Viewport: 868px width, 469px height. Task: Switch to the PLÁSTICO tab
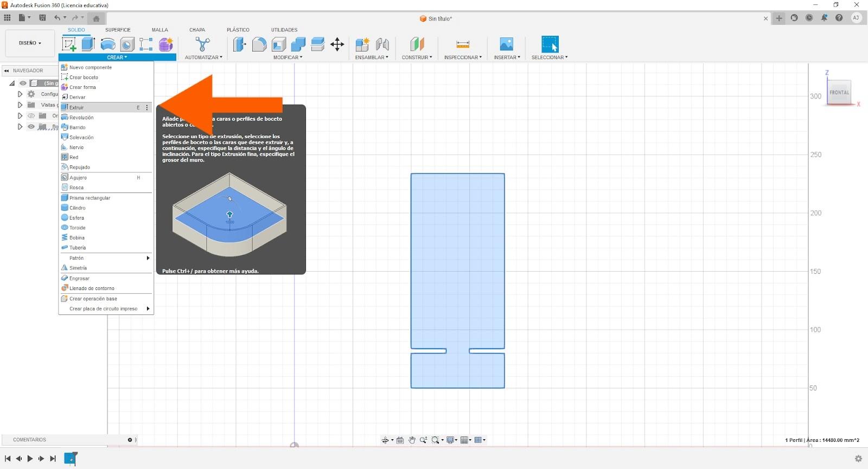pyautogui.click(x=238, y=30)
